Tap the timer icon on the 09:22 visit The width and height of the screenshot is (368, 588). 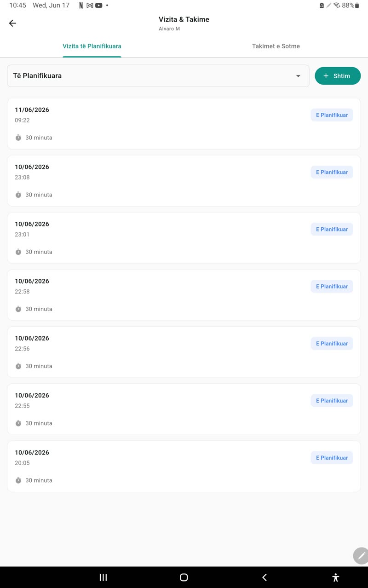coord(18,138)
